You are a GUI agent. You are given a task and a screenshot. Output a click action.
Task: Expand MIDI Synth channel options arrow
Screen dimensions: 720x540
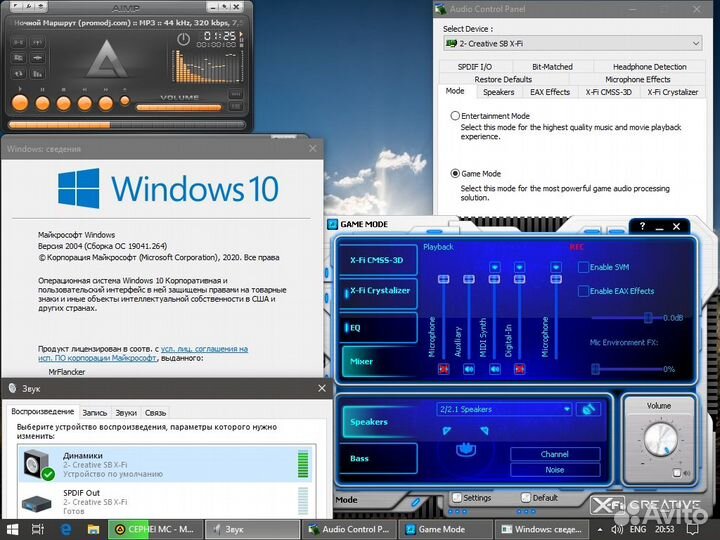(495, 267)
